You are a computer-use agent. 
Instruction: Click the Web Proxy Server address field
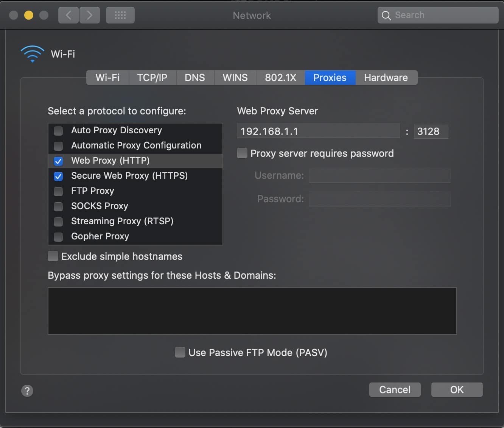coord(318,131)
